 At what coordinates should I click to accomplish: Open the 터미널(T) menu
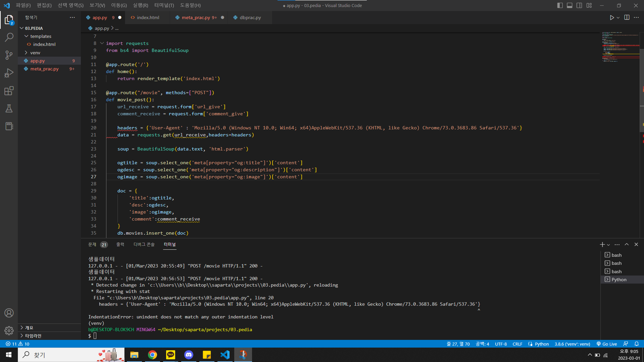(164, 5)
